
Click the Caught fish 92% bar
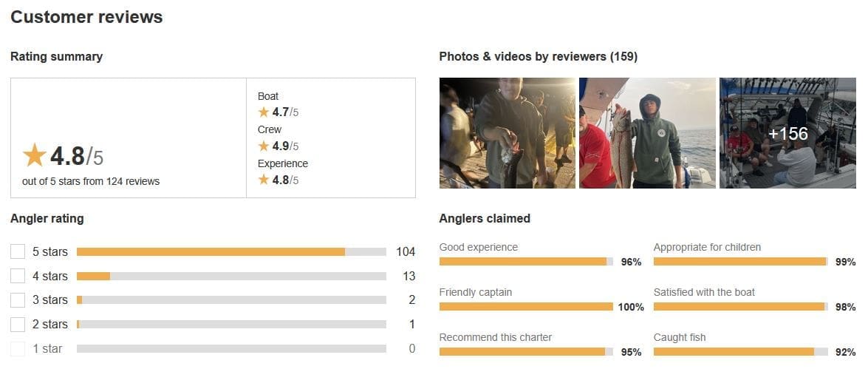[x=741, y=352]
